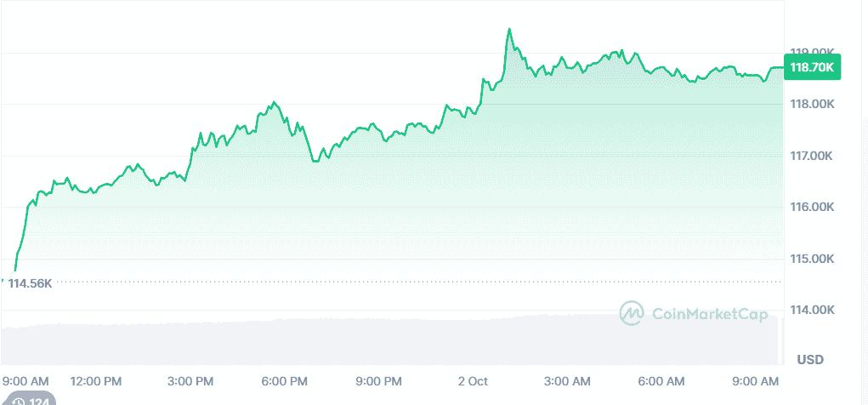Click the 9:00 PM time axis label
This screenshot has width=868, height=405.
(x=379, y=380)
